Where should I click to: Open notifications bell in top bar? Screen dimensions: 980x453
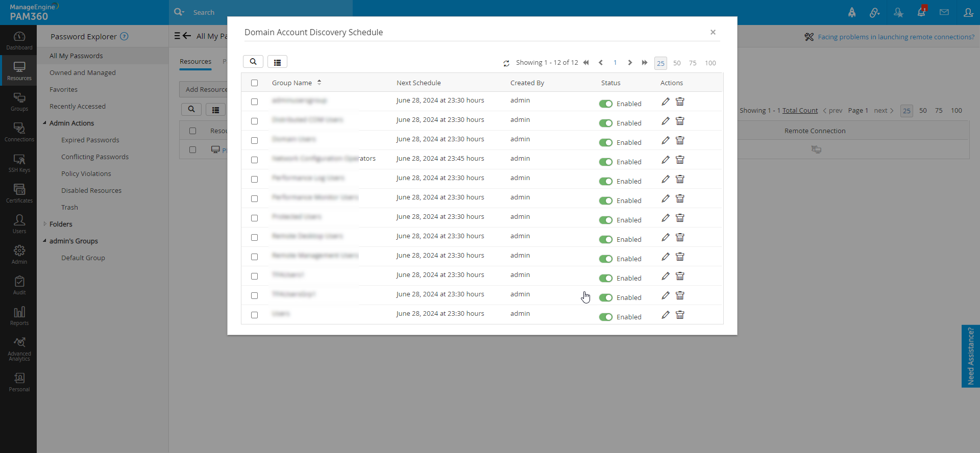click(921, 12)
